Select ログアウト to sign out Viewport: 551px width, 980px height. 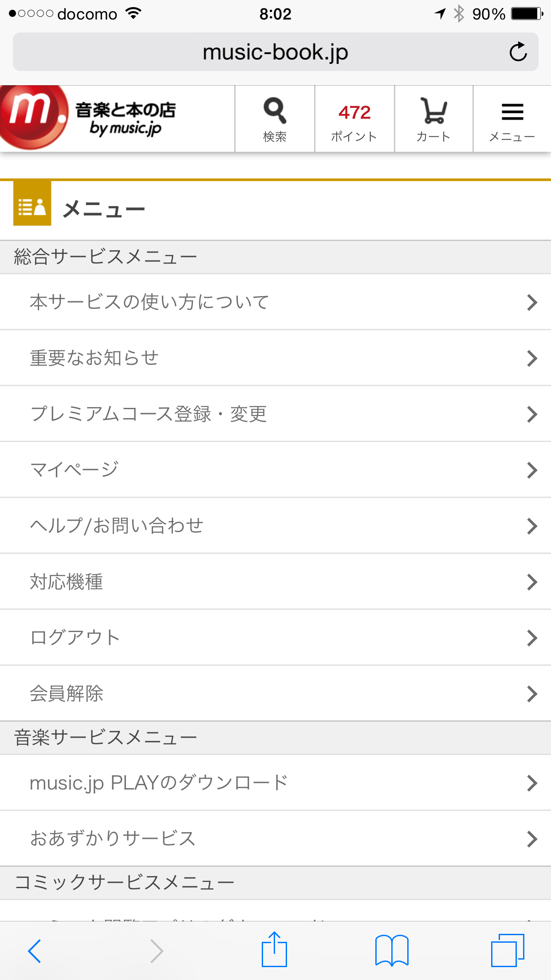click(x=75, y=637)
